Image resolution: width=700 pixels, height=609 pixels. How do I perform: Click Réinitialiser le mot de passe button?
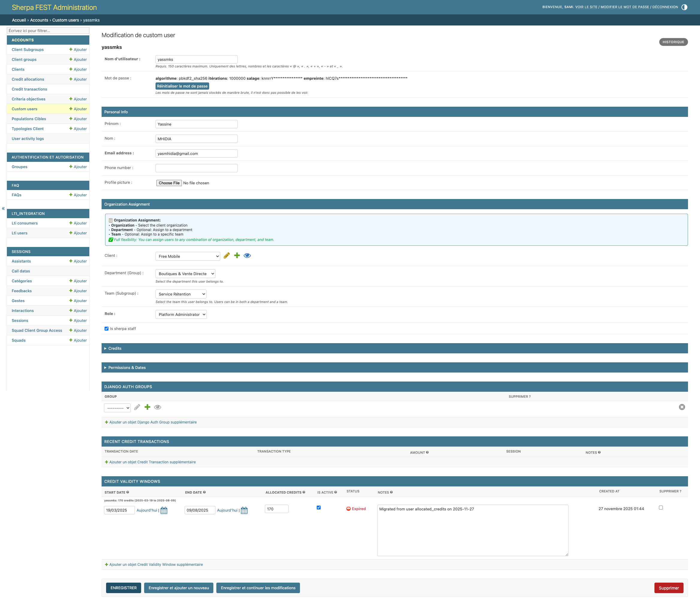coord(182,86)
